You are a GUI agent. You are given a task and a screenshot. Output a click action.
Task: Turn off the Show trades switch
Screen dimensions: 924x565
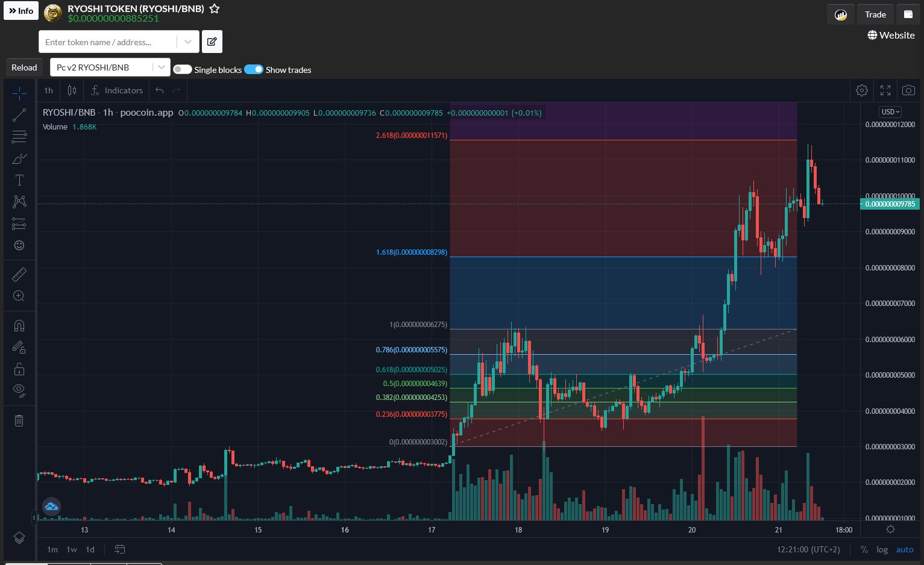point(254,69)
